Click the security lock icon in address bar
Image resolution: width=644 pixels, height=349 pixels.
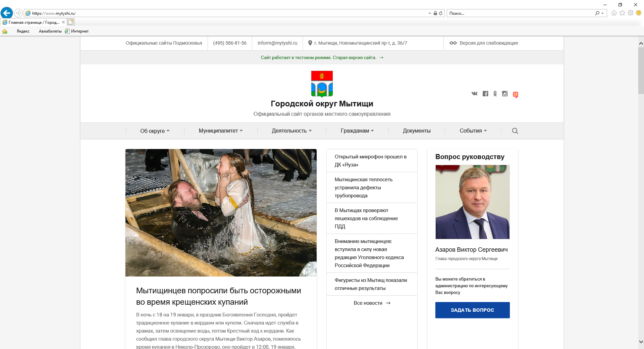point(435,13)
